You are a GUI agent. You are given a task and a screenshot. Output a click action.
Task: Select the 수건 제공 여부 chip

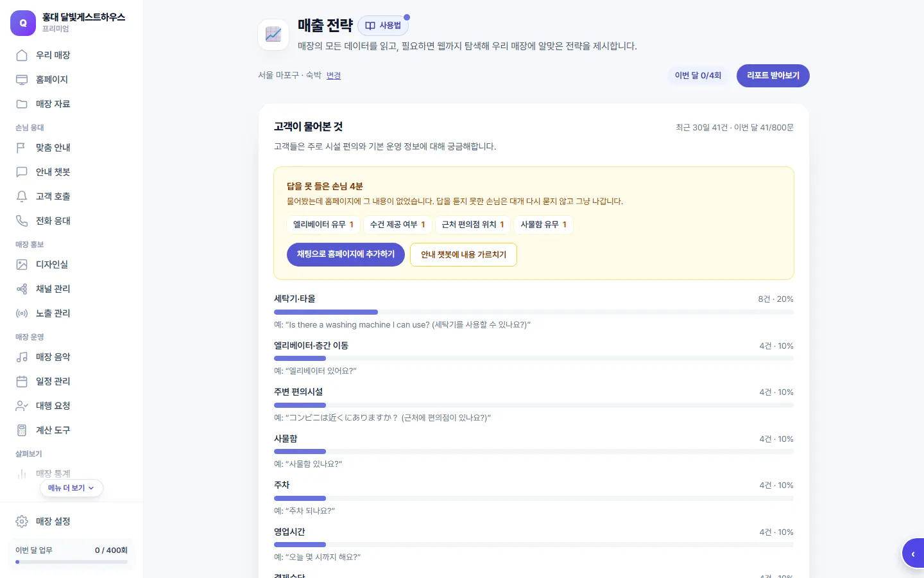(398, 225)
